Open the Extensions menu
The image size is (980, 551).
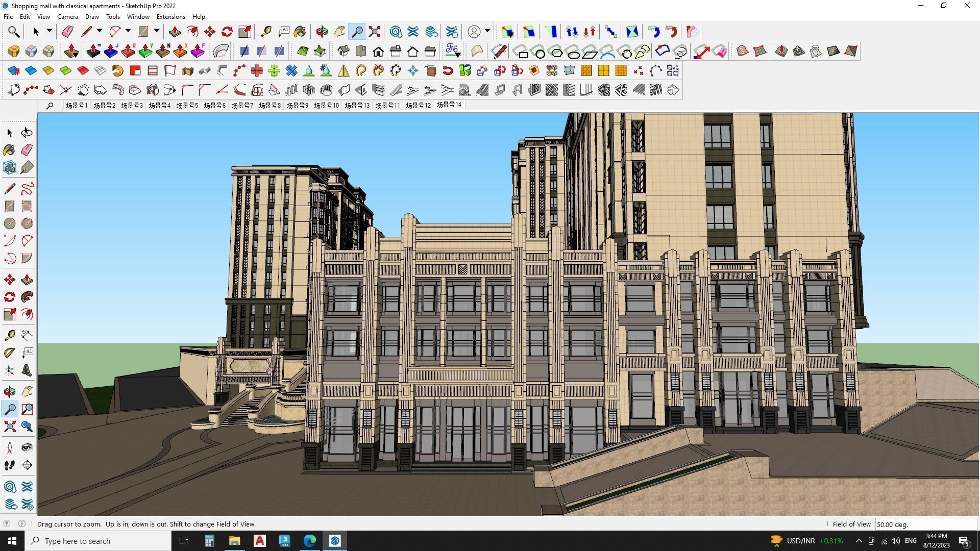[170, 17]
